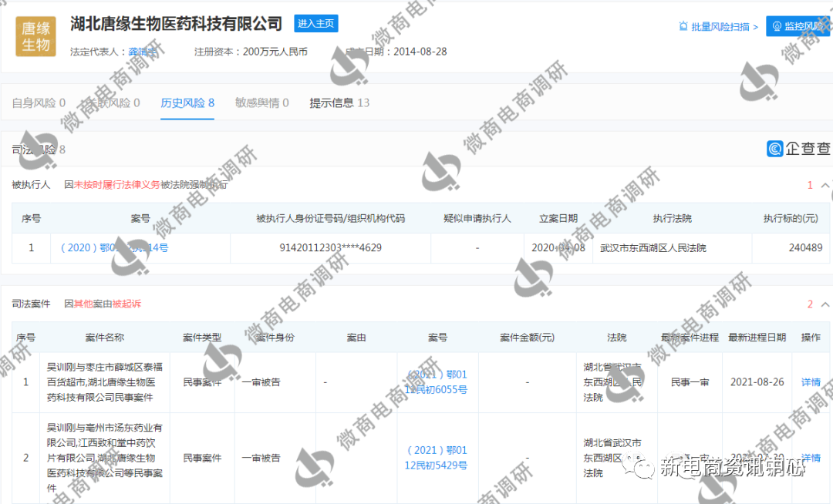
Task: Click the 案件名称 column header
Action: tap(105, 337)
